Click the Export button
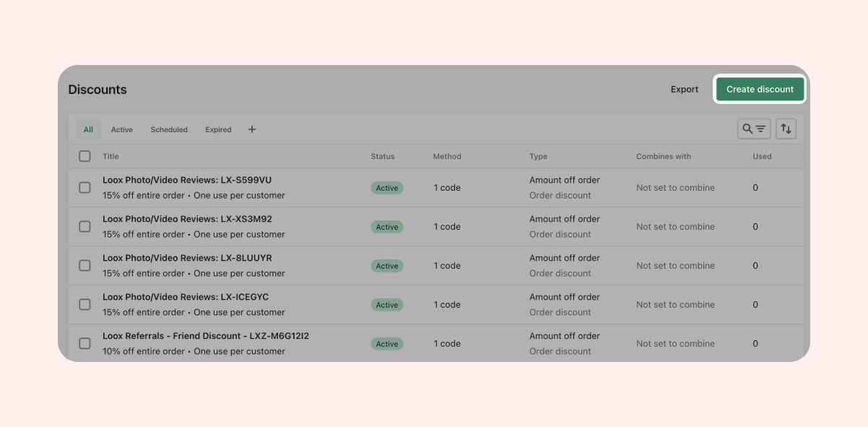This screenshot has height=427, width=868. pyautogui.click(x=685, y=90)
